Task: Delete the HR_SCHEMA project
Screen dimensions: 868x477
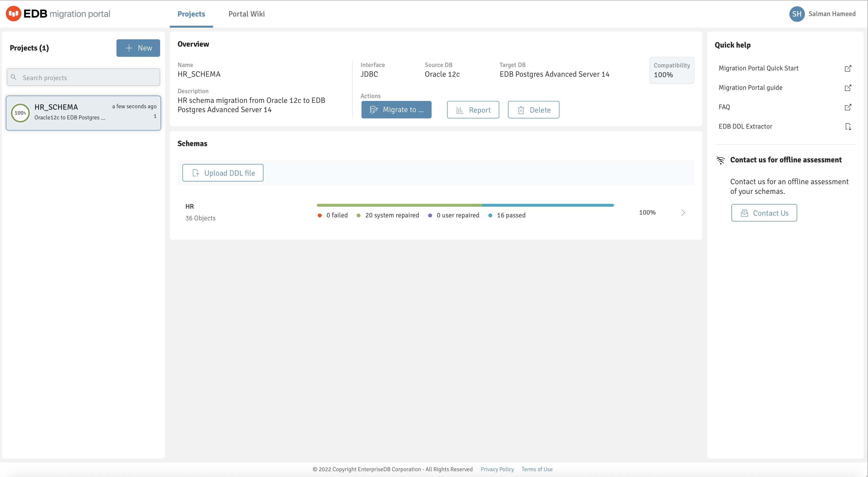Action: [x=533, y=110]
